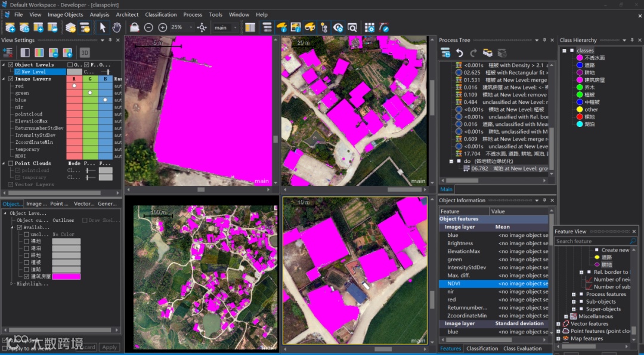Click the Apply button
Image resolution: width=644 pixels, height=355 pixels.
(109, 347)
